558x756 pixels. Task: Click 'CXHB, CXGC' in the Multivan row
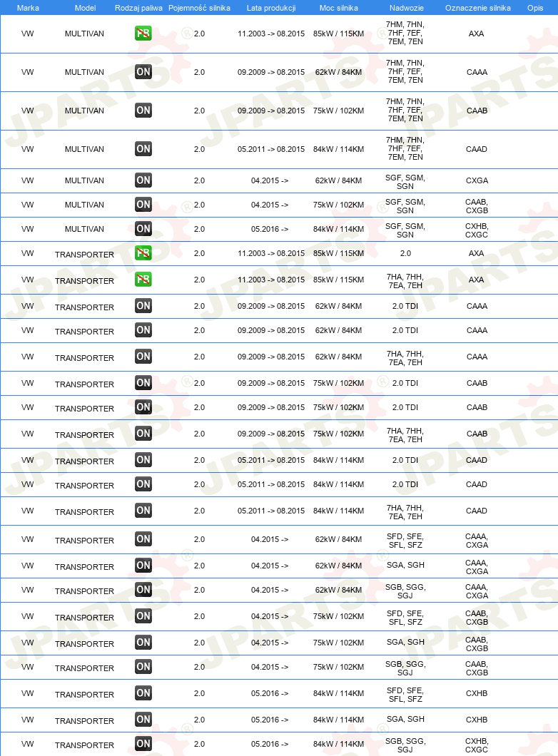click(477, 230)
